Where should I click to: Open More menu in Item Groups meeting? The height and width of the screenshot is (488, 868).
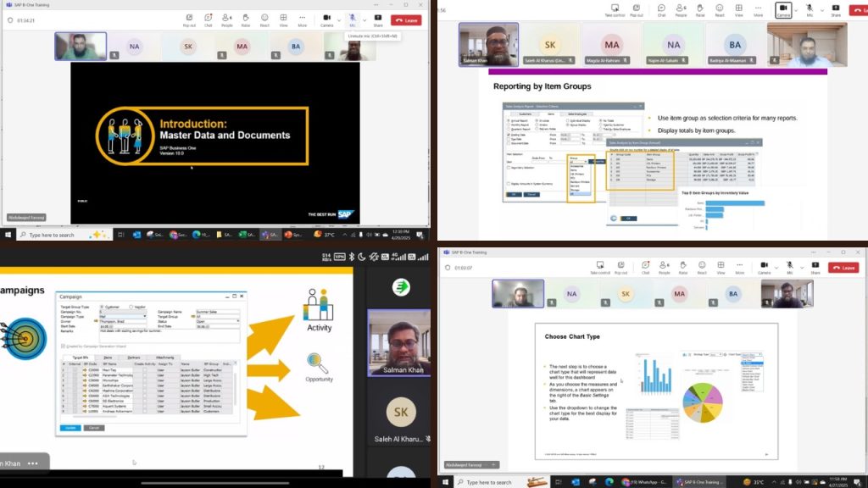coord(759,10)
